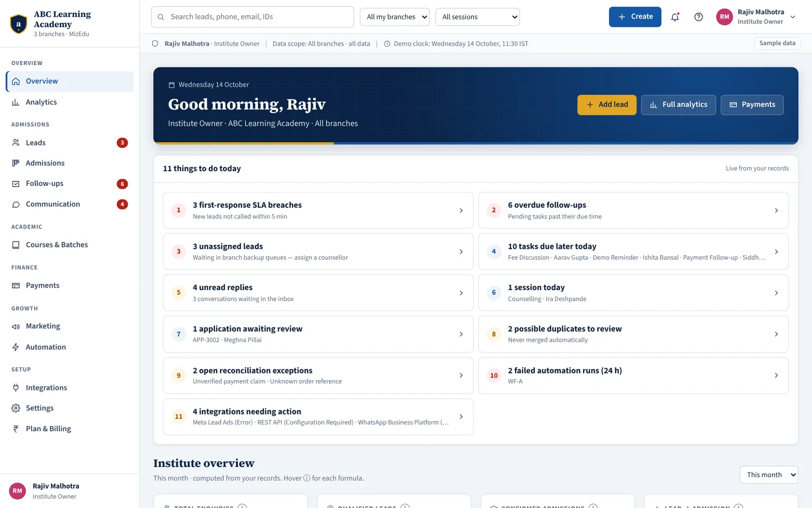Click the Create button

[x=635, y=17]
